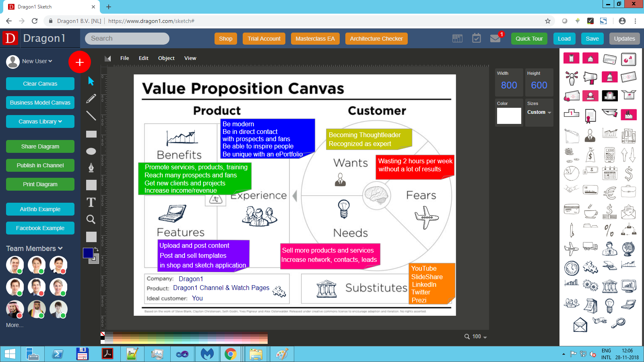The width and height of the screenshot is (644, 362).
Task: Pick the megaphone icon from shape library
Action: click(590, 77)
